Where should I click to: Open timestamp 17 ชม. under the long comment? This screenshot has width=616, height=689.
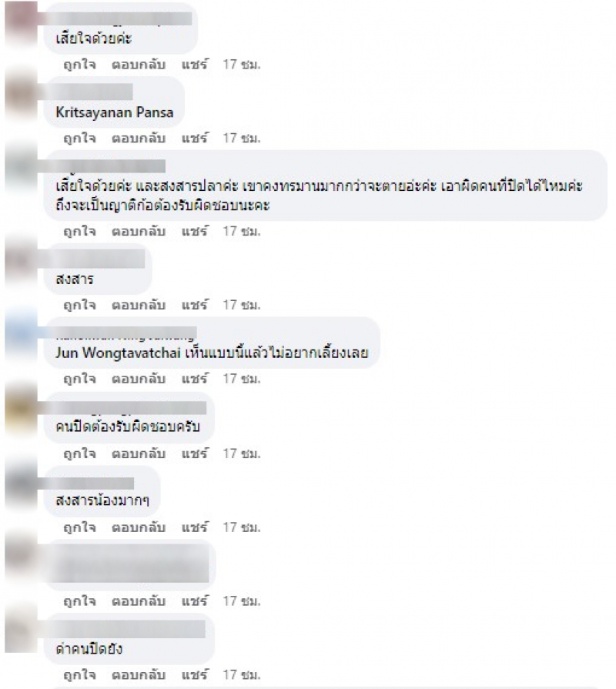click(x=241, y=231)
